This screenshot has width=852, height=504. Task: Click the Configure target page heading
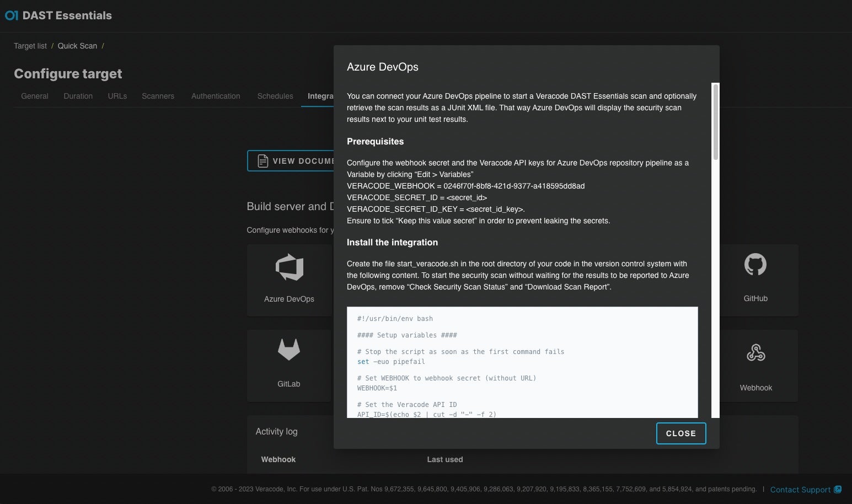(x=68, y=74)
